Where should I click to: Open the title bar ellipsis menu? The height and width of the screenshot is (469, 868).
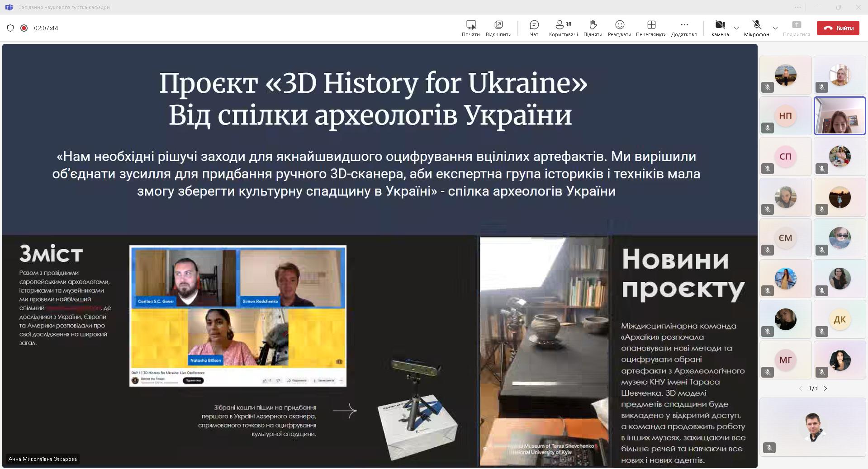(x=798, y=7)
